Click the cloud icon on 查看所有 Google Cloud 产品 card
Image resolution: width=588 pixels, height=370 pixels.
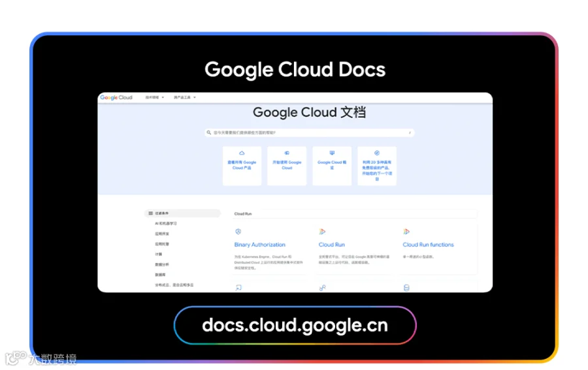(242, 153)
